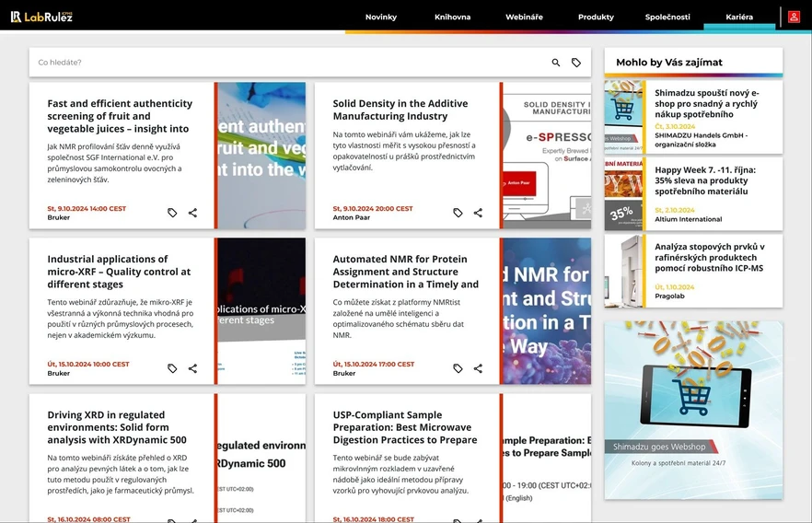The height and width of the screenshot is (523, 812).
Task: Click the LabRulez logo
Action: pyautogui.click(x=41, y=17)
